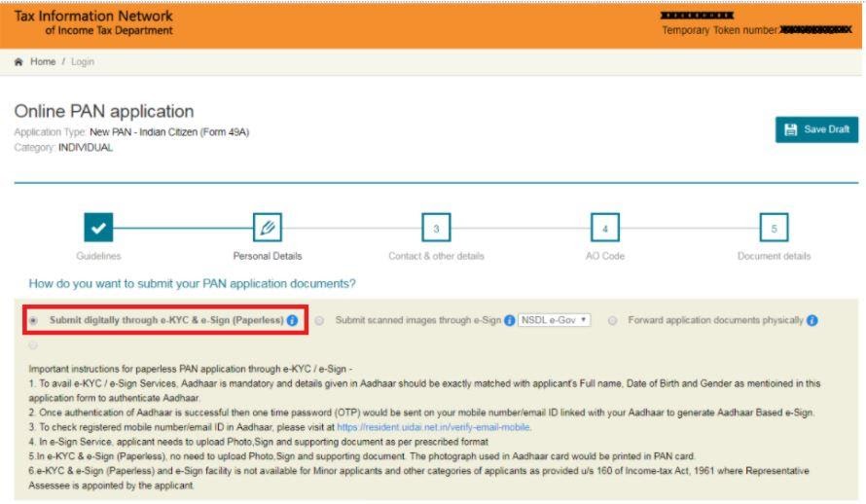Click Login in the breadcrumb
Image resolution: width=866 pixels, height=504 pixels.
[82, 62]
